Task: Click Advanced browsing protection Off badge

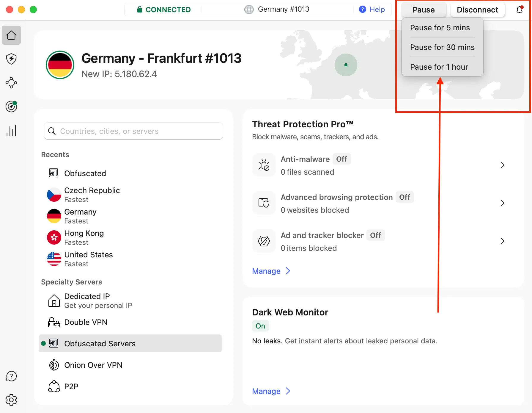Action: point(404,197)
